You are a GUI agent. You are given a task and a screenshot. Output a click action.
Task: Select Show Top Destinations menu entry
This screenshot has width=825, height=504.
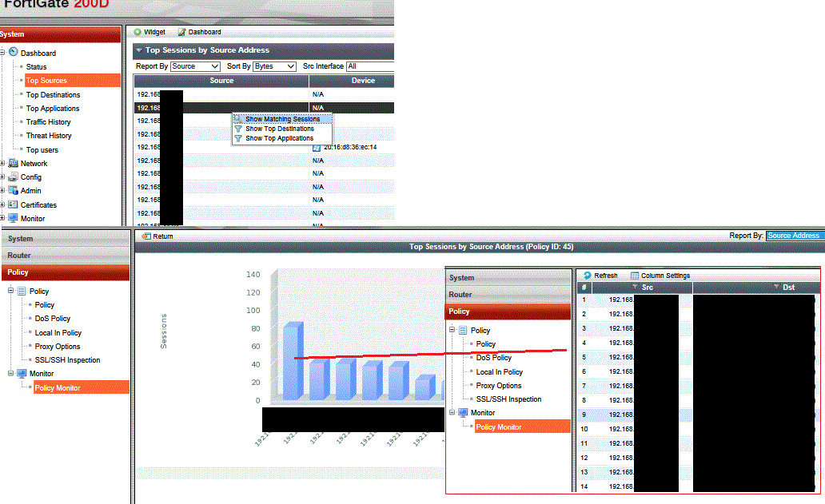pyautogui.click(x=279, y=129)
